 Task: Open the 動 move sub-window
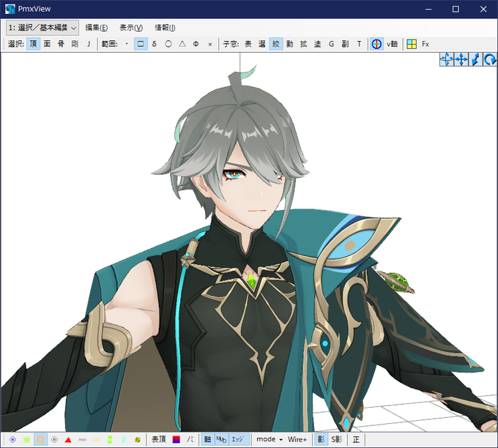290,44
